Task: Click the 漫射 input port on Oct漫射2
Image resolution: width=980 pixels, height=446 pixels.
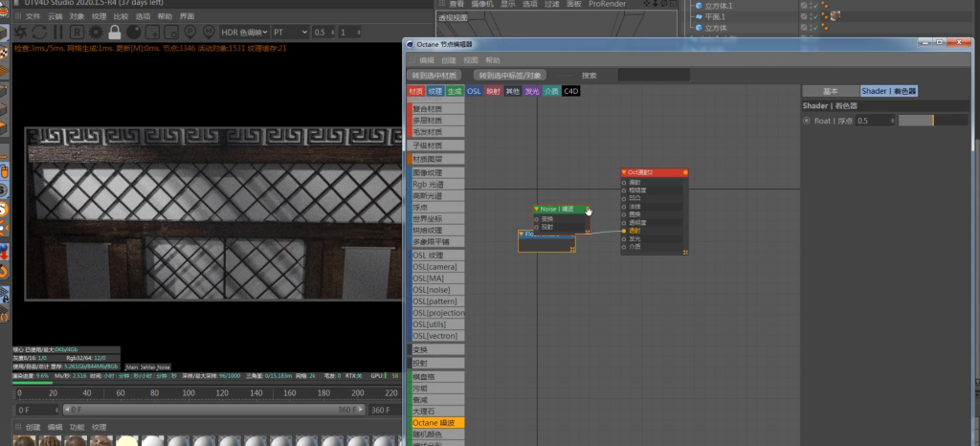Action: 624,183
